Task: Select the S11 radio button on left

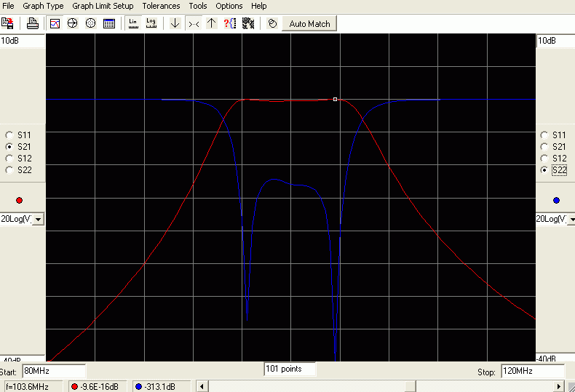Action: (x=9, y=135)
